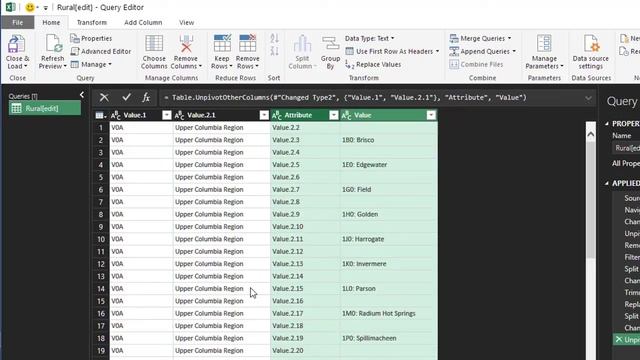Screen dimensions: 640x360
Task: Click the Attribute column header
Action: click(305, 116)
